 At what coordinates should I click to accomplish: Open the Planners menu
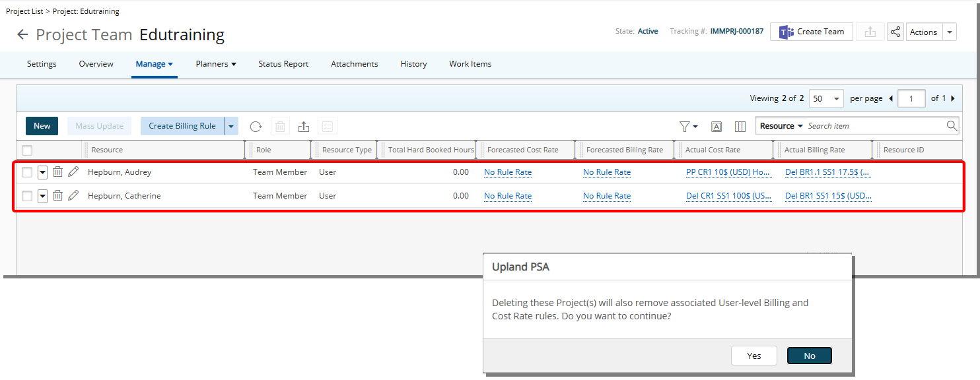215,64
